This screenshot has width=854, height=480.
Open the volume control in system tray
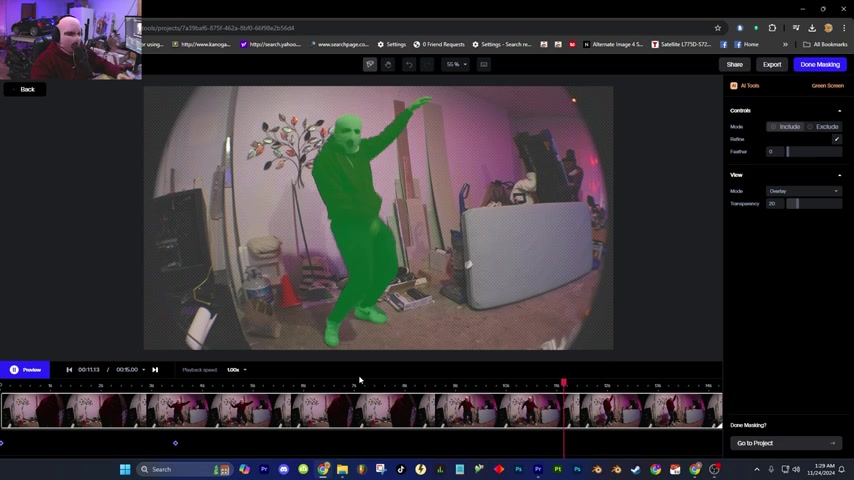(x=796, y=469)
